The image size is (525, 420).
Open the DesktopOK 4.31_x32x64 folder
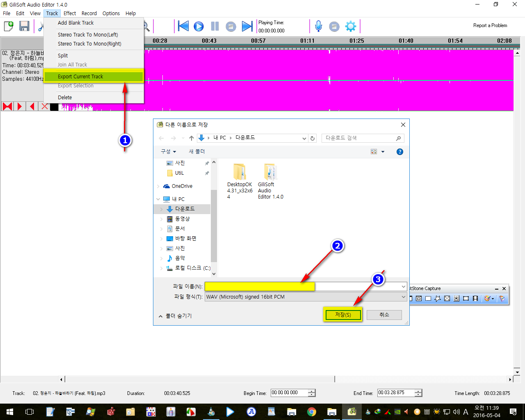(x=240, y=181)
